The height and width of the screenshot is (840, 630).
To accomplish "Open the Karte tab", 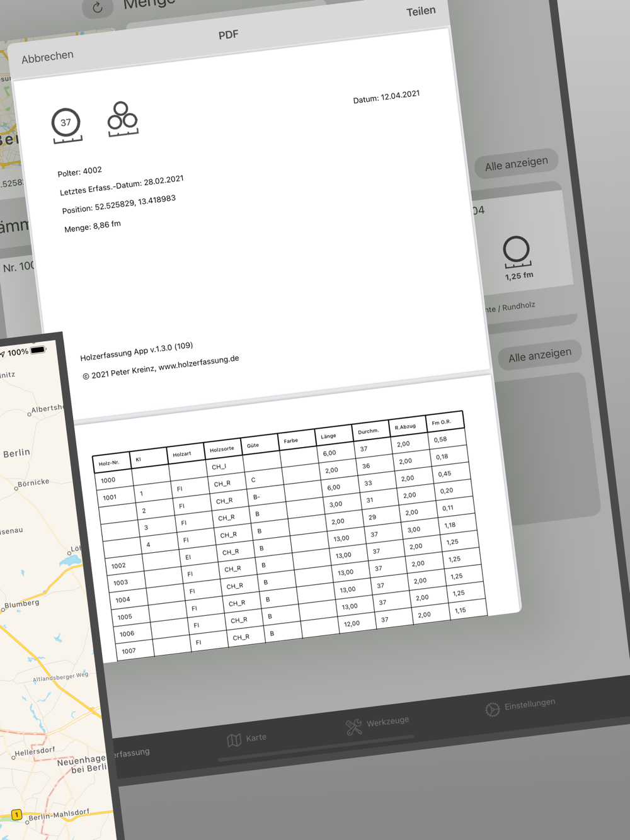I will [247, 739].
